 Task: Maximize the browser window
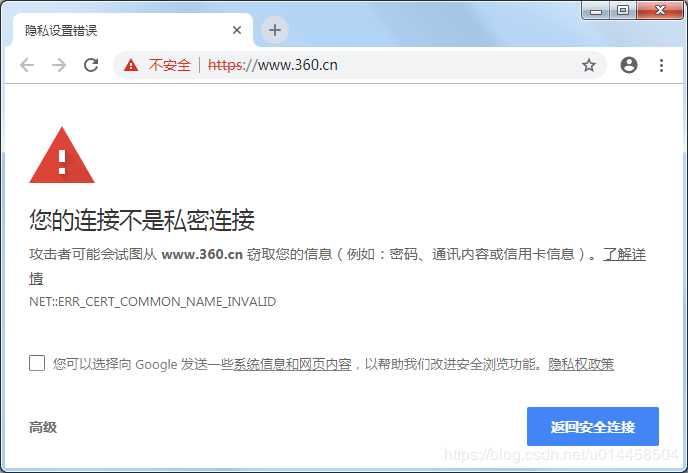(x=623, y=11)
